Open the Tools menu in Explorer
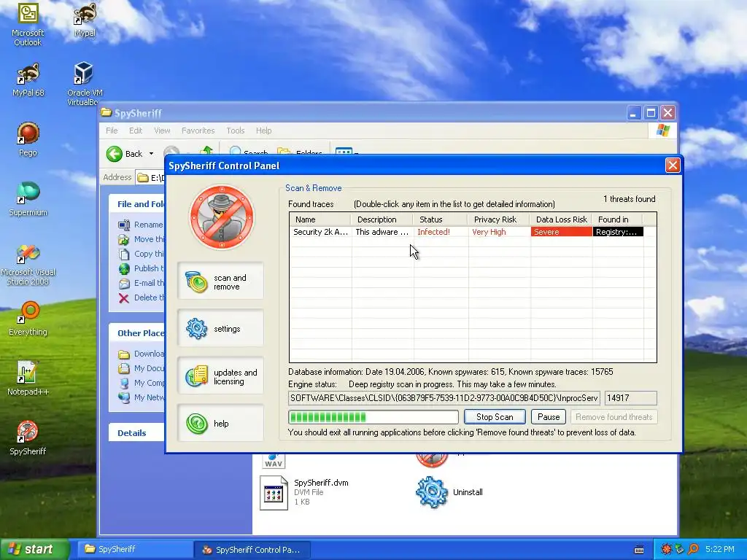 point(236,131)
